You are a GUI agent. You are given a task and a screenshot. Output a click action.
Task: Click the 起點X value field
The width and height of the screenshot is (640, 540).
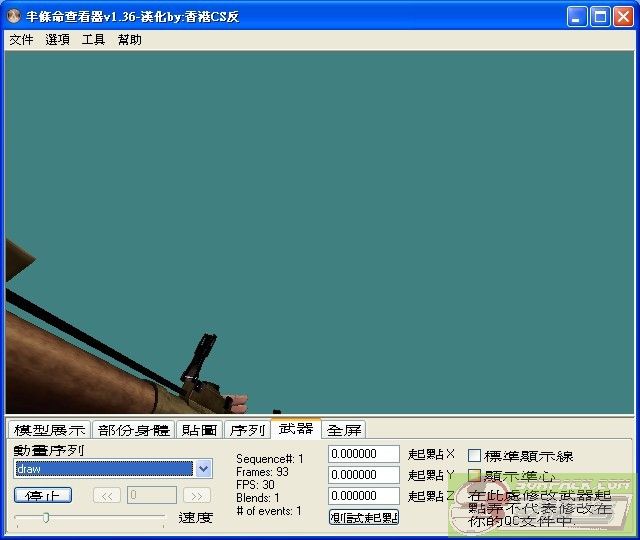(364, 454)
